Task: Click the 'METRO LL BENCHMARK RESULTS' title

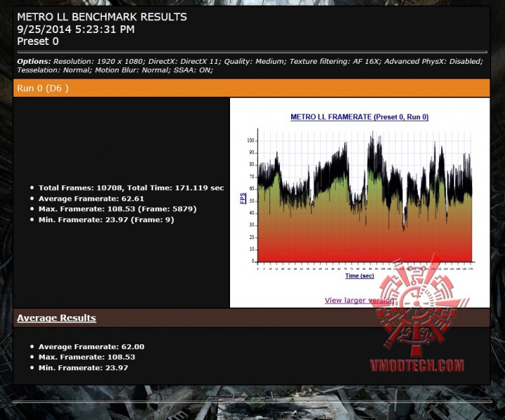Action: pos(102,17)
